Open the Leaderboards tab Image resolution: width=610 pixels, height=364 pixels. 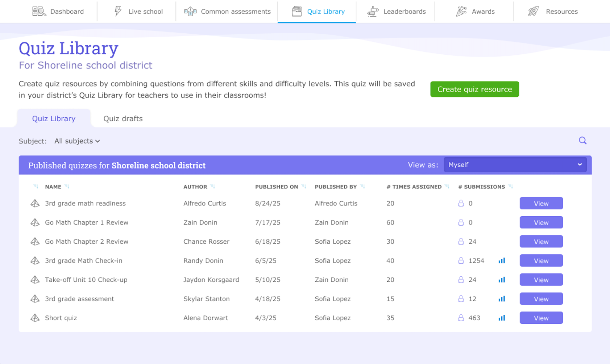click(x=396, y=12)
